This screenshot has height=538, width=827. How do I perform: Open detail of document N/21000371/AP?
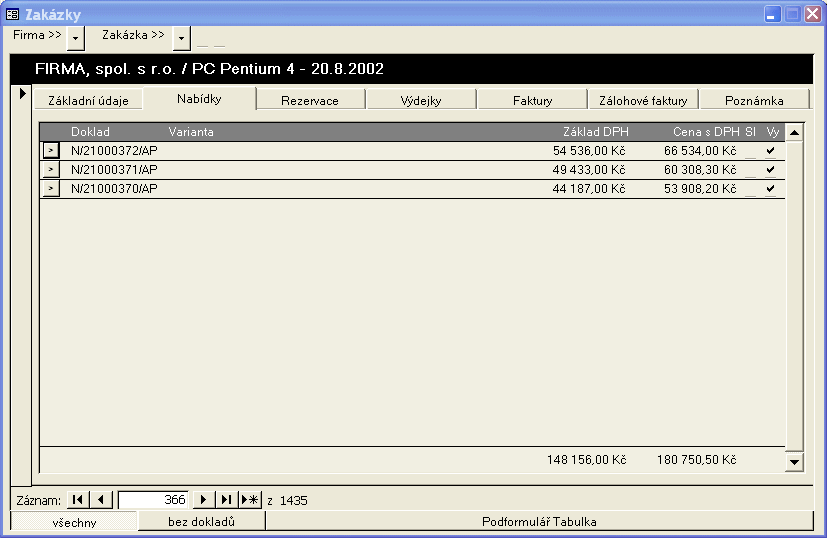coord(51,170)
